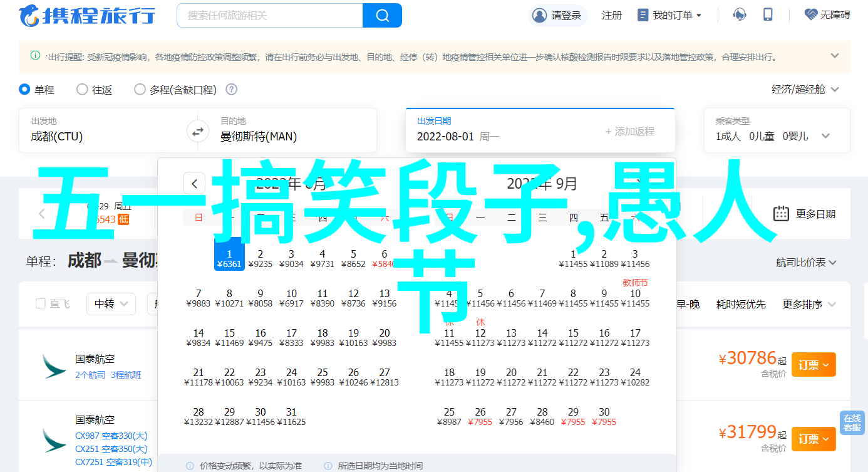Click 订票 button for ¥30786 flight

(813, 365)
